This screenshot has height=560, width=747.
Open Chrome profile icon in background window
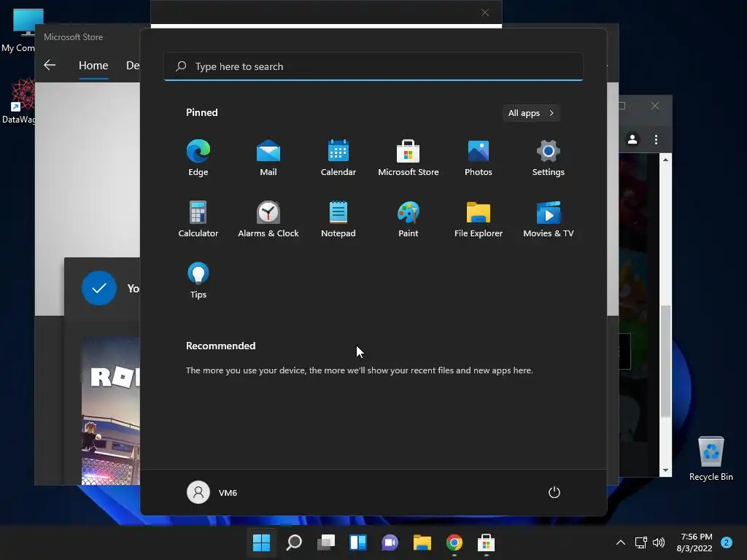[x=632, y=139]
